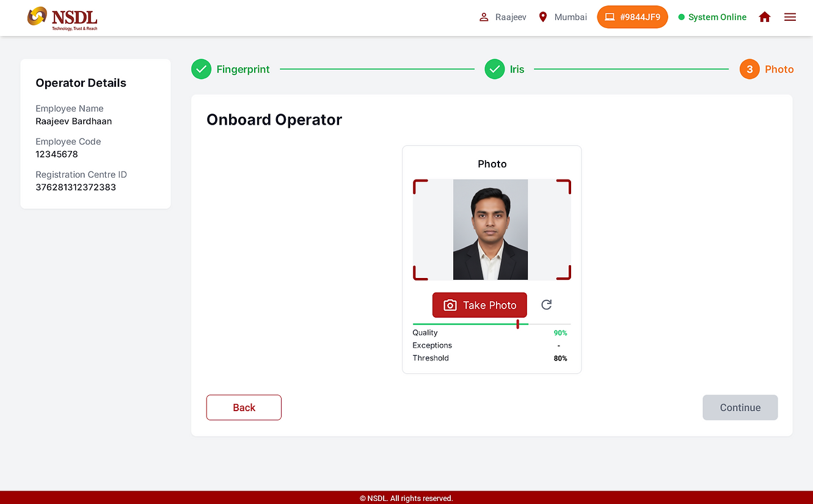Click the green System Online status dot
The height and width of the screenshot is (504, 813).
pyautogui.click(x=682, y=17)
